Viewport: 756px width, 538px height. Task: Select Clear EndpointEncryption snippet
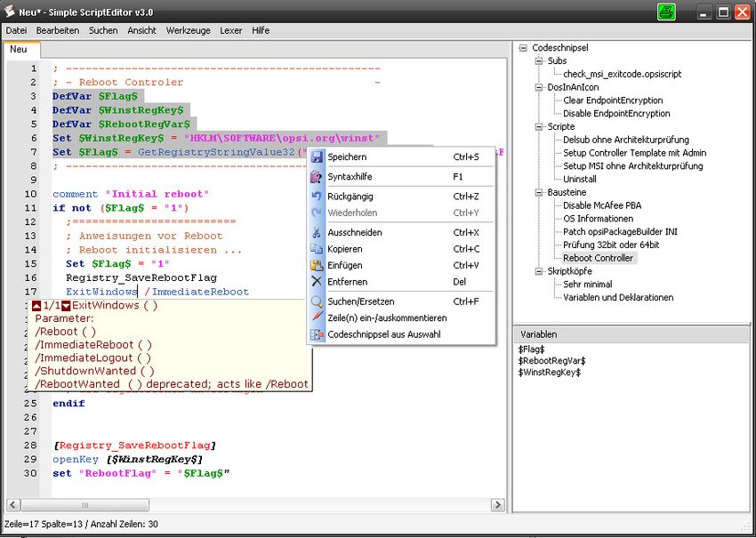point(613,100)
